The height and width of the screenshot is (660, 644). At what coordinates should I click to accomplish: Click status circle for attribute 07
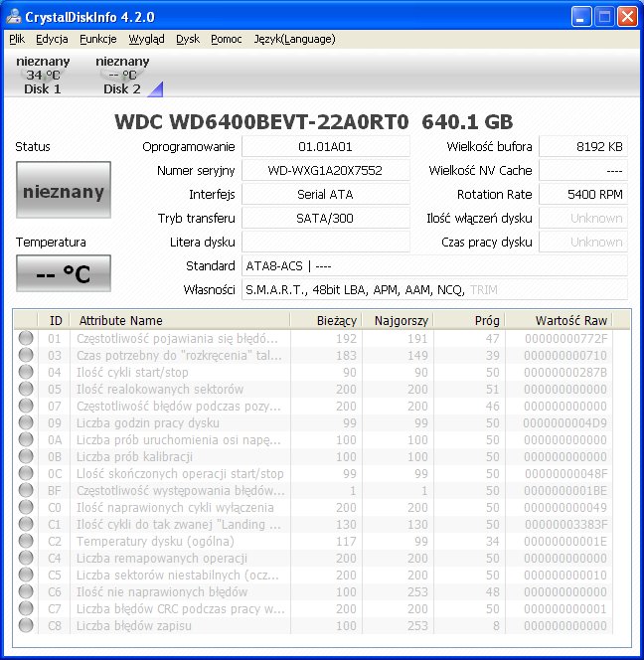[26, 406]
